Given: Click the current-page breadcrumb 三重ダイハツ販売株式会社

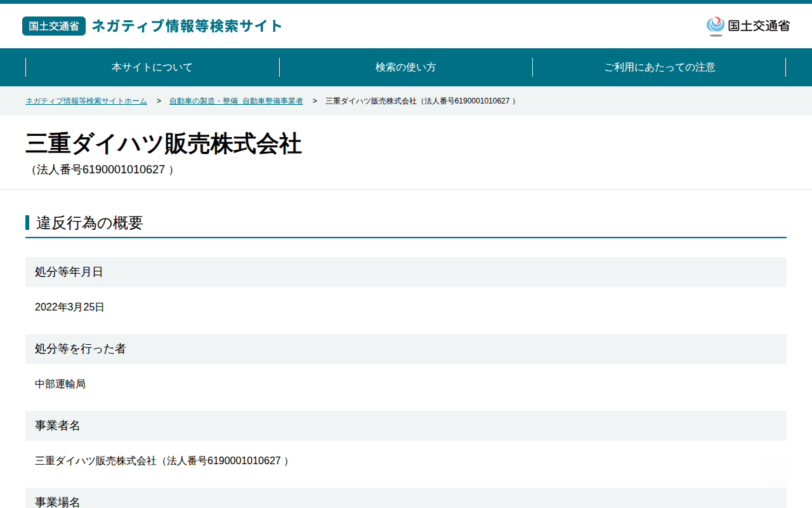Looking at the screenshot, I should 421,101.
